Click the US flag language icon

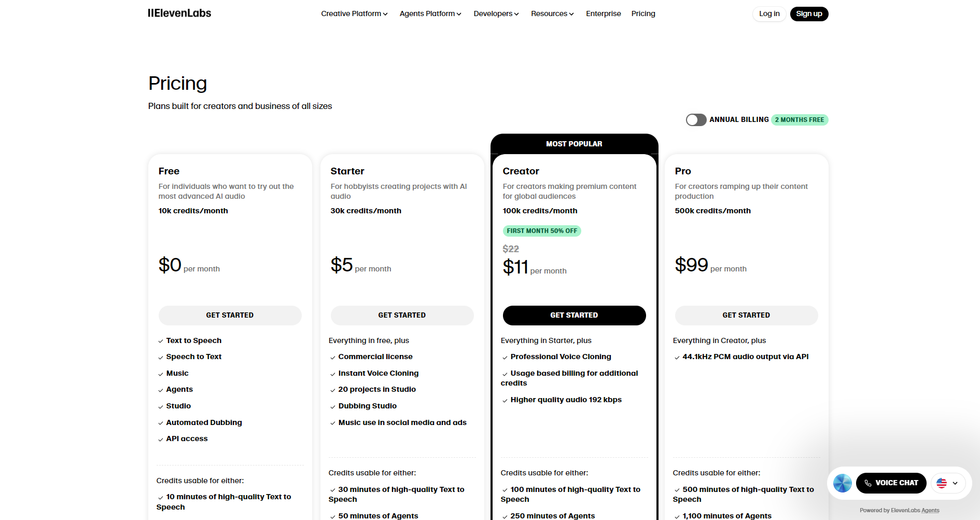pyautogui.click(x=942, y=483)
